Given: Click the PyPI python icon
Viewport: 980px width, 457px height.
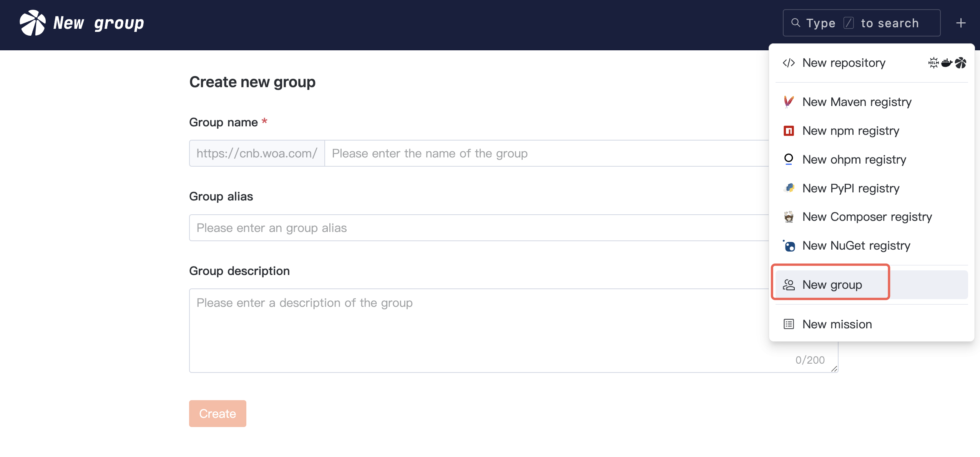Looking at the screenshot, I should click(x=789, y=188).
